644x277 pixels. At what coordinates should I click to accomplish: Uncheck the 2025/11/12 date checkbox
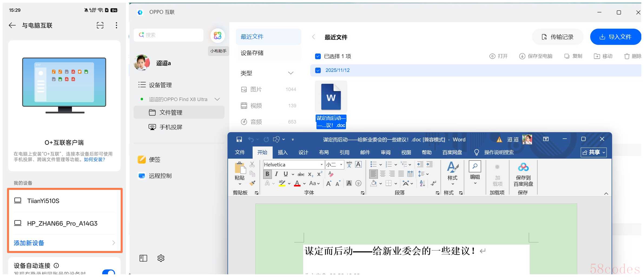click(x=318, y=70)
